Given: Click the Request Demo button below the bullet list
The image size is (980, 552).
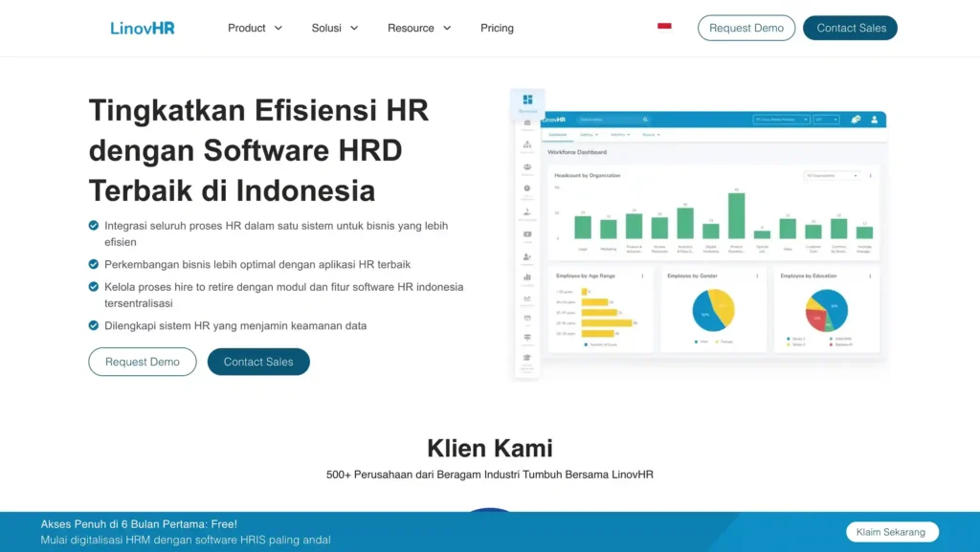Looking at the screenshot, I should tap(143, 362).
